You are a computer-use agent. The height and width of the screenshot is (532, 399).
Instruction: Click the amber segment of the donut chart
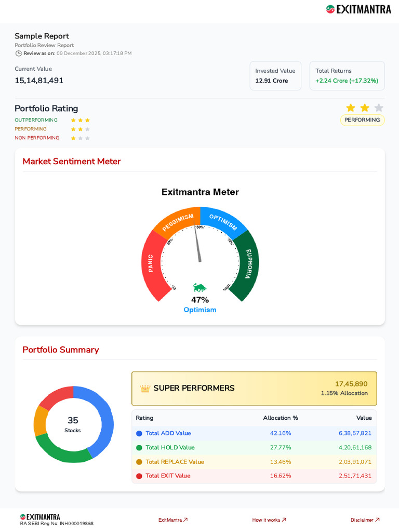point(41,421)
